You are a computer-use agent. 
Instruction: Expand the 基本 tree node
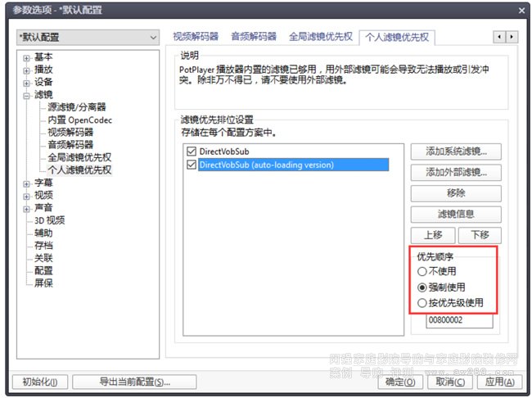[26, 58]
